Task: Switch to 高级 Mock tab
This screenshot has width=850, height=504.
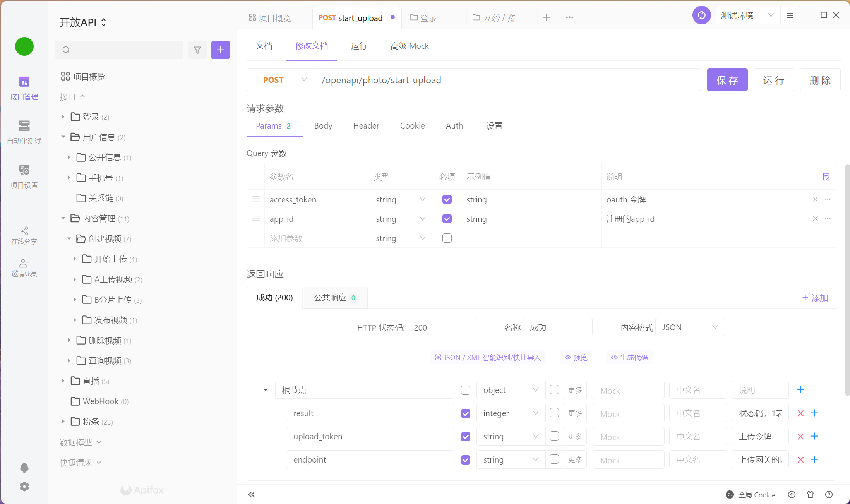Action: 410,46
